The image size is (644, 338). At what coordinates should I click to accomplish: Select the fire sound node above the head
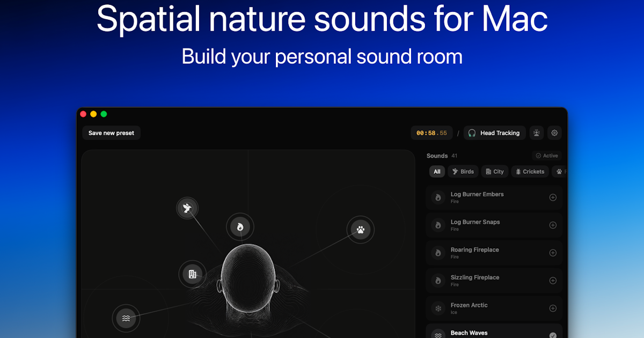(x=240, y=227)
